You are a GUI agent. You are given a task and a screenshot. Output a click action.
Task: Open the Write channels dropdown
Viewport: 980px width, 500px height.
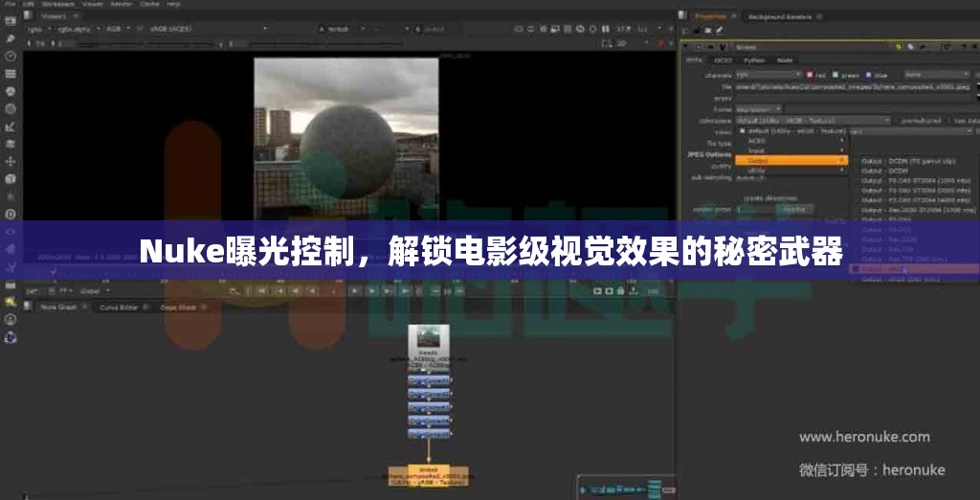[768, 75]
